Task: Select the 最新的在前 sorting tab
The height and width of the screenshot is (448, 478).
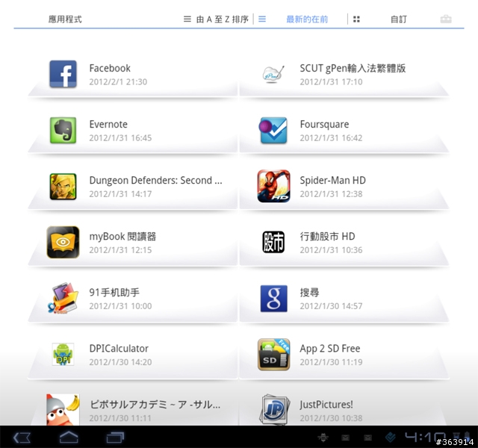Action: pos(307,19)
